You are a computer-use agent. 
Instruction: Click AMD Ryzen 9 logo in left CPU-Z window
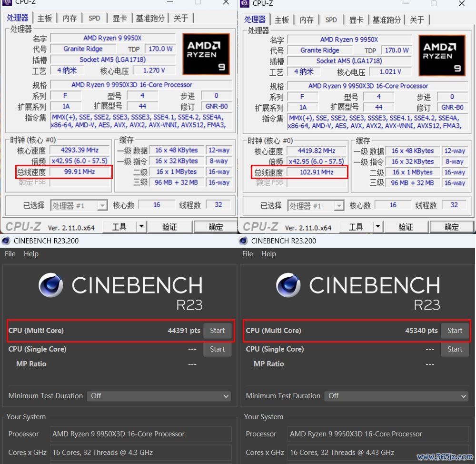(206, 54)
